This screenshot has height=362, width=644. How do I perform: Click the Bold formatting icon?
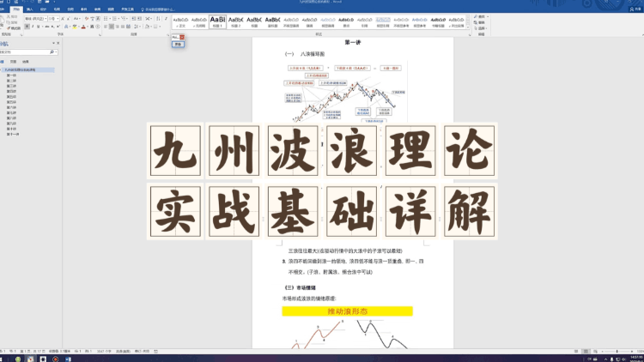[x=27, y=27]
